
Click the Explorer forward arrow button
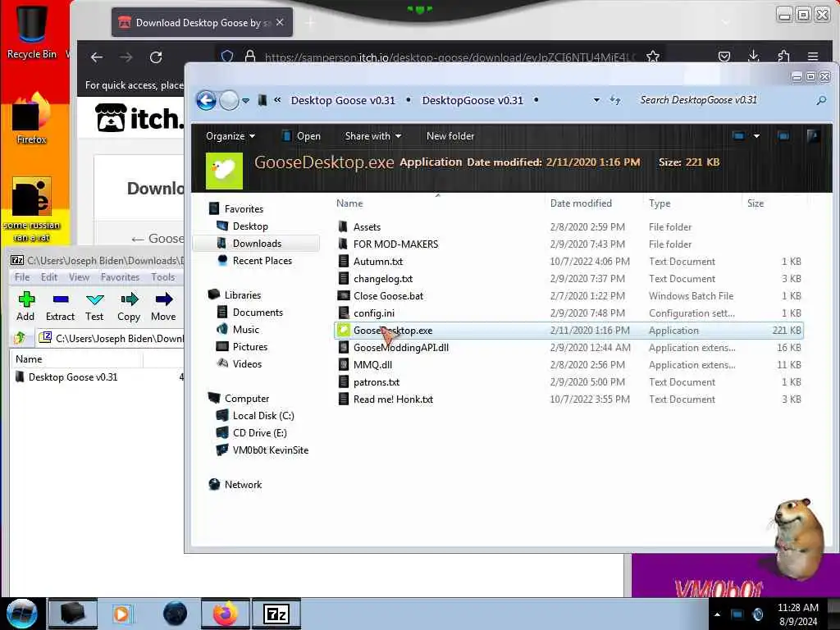(230, 100)
